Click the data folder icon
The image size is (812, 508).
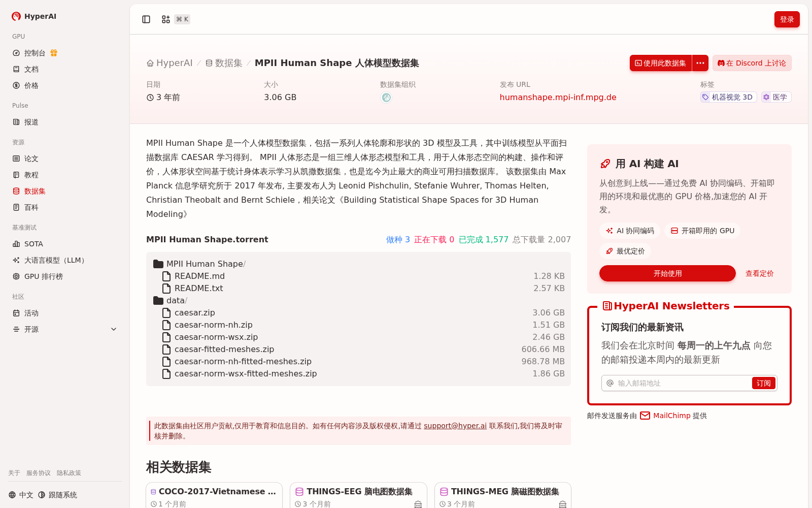coord(158,300)
